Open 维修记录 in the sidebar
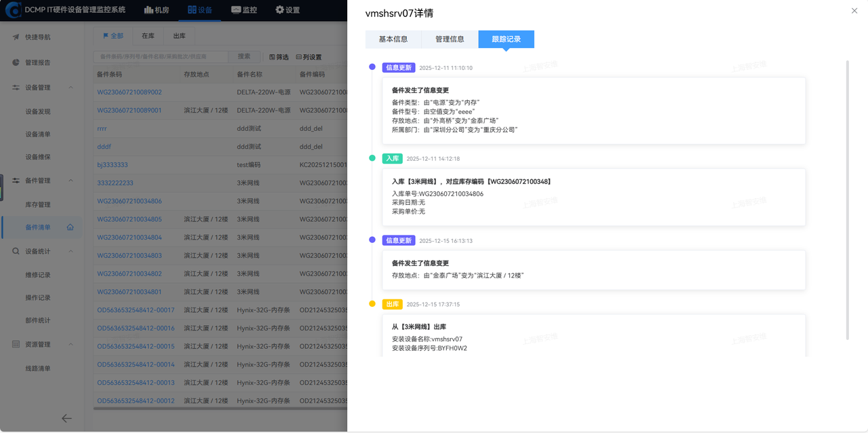 (38, 275)
